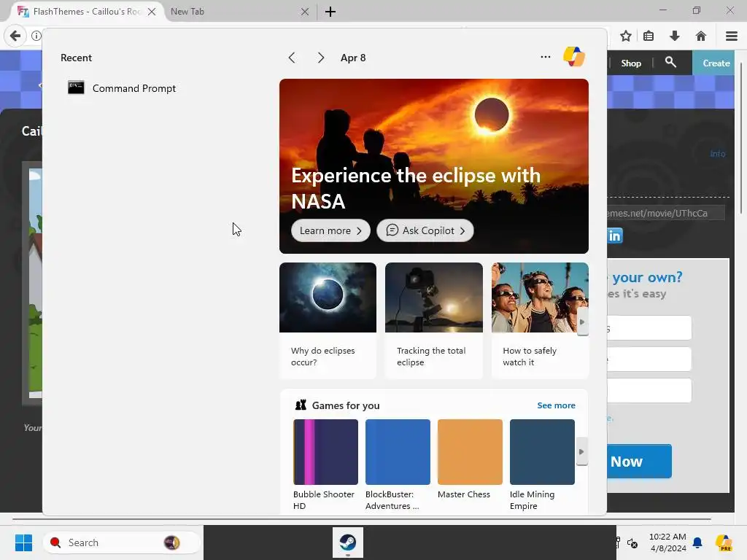Open 'How to safely watch it' card
Image resolution: width=747 pixels, height=560 pixels.
tap(540, 321)
